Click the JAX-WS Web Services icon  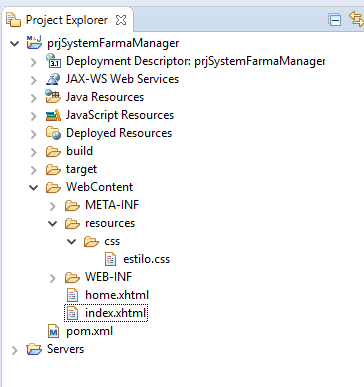tap(53, 79)
